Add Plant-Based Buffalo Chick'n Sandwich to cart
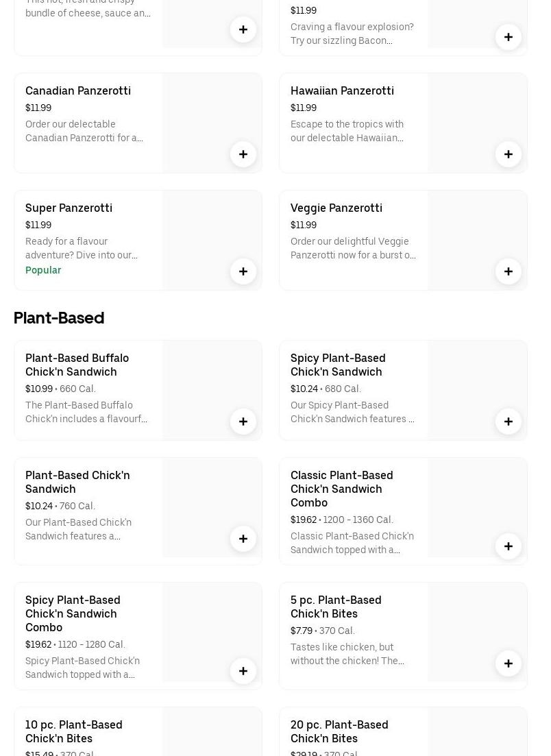This screenshot has height=756, width=551. (243, 422)
